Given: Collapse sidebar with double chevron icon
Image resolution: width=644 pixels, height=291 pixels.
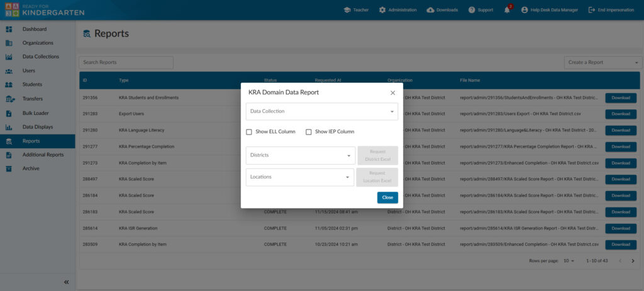Looking at the screenshot, I should click(67, 282).
